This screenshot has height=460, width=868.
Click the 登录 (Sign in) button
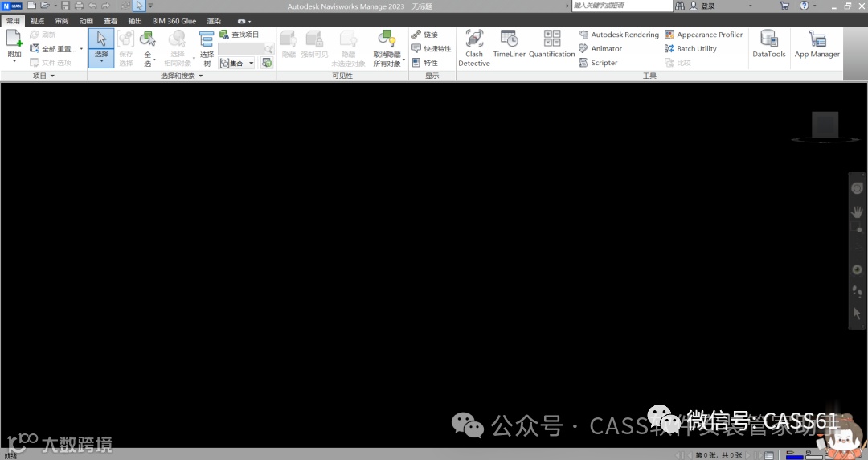pos(702,6)
